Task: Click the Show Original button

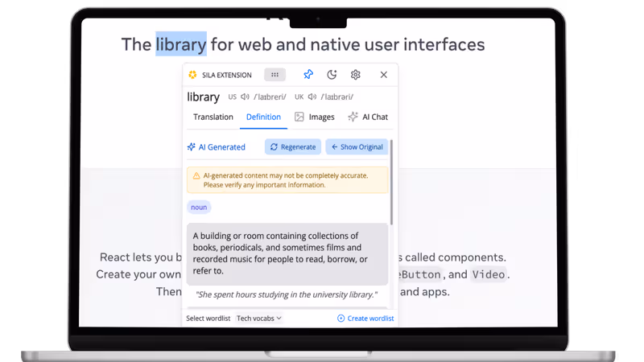Action: 357,147
